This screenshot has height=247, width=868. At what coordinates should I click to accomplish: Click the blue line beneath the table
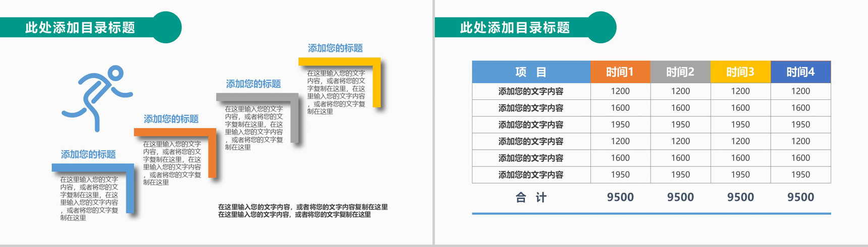coord(651,214)
